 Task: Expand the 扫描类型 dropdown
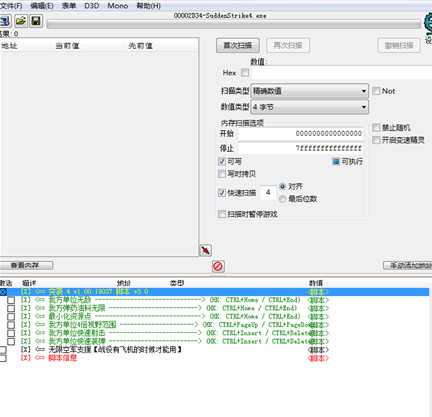(310, 91)
